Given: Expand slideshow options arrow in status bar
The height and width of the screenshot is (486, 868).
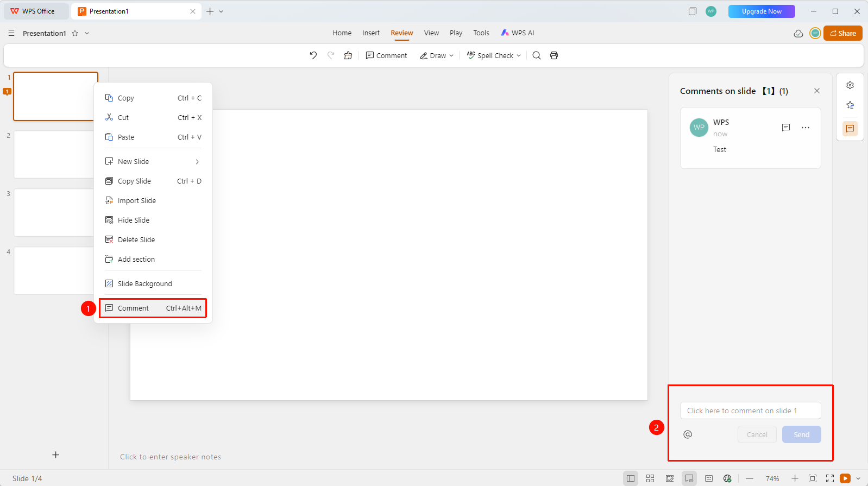Looking at the screenshot, I should (858, 478).
